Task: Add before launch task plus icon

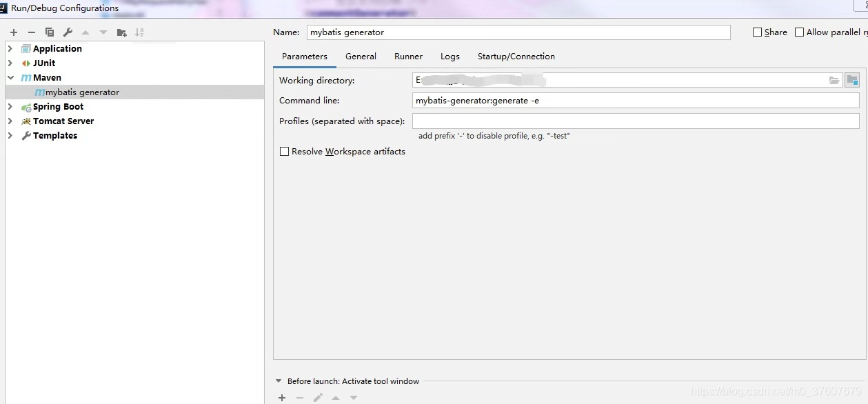Action: tap(282, 398)
